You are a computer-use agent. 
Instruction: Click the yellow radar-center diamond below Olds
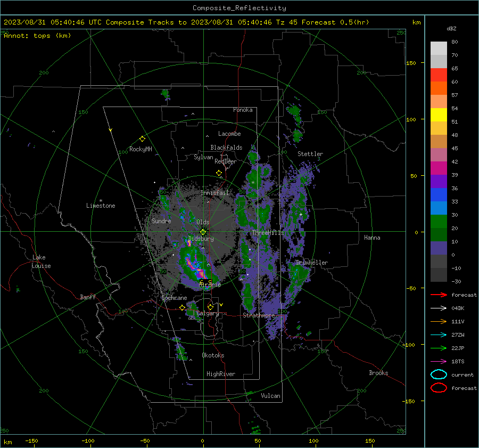pyautogui.click(x=203, y=232)
